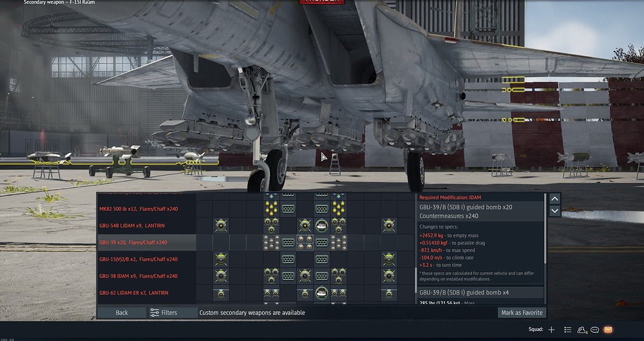Click Mark as Favorite

522,313
